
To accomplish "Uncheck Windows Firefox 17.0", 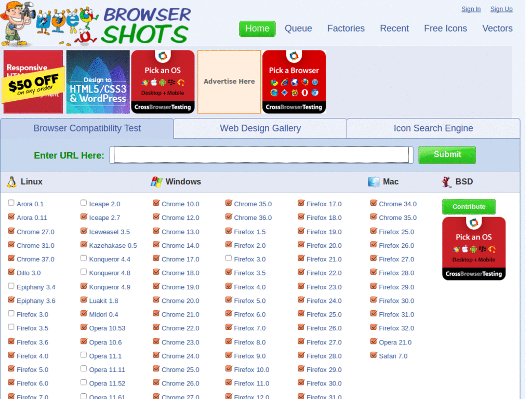I will pyautogui.click(x=301, y=203).
